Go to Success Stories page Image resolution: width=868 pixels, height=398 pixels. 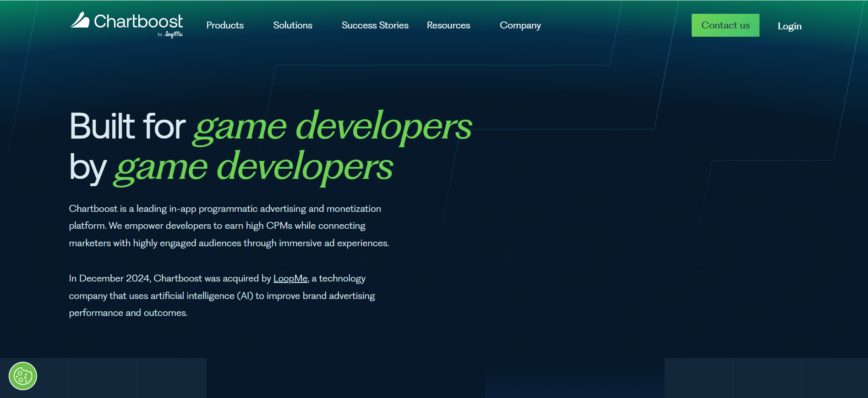point(375,25)
